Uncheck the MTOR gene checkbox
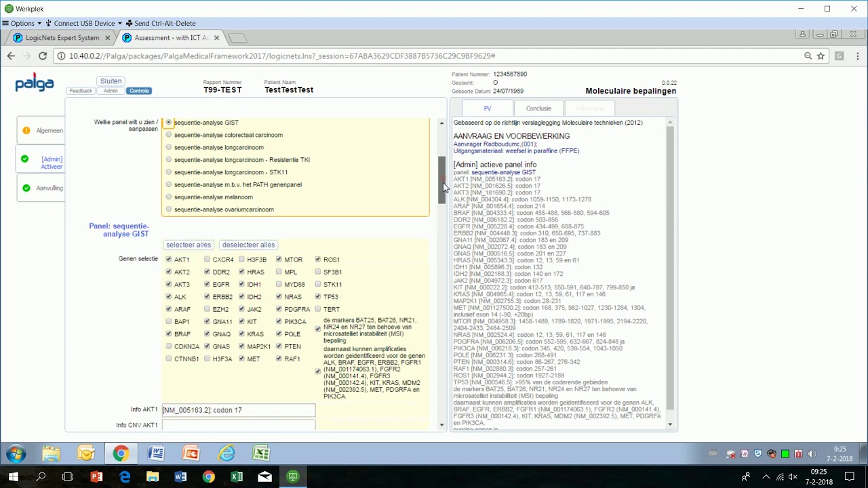The width and height of the screenshot is (868, 488). [x=279, y=260]
